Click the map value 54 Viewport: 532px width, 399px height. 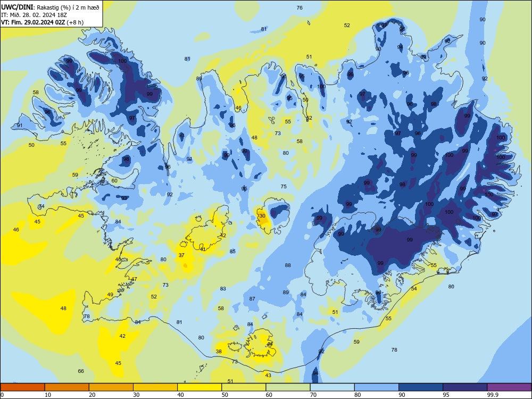point(414,289)
